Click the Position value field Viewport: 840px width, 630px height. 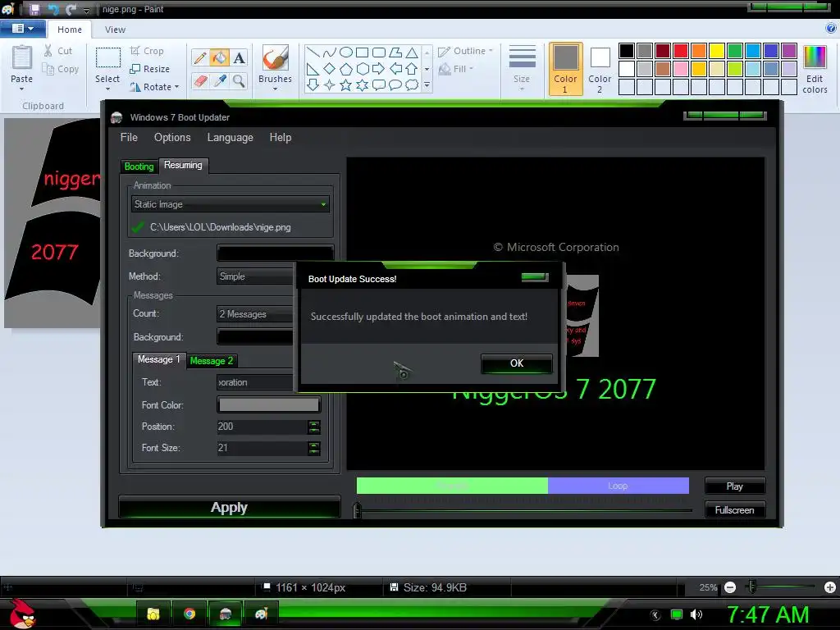[x=262, y=427]
